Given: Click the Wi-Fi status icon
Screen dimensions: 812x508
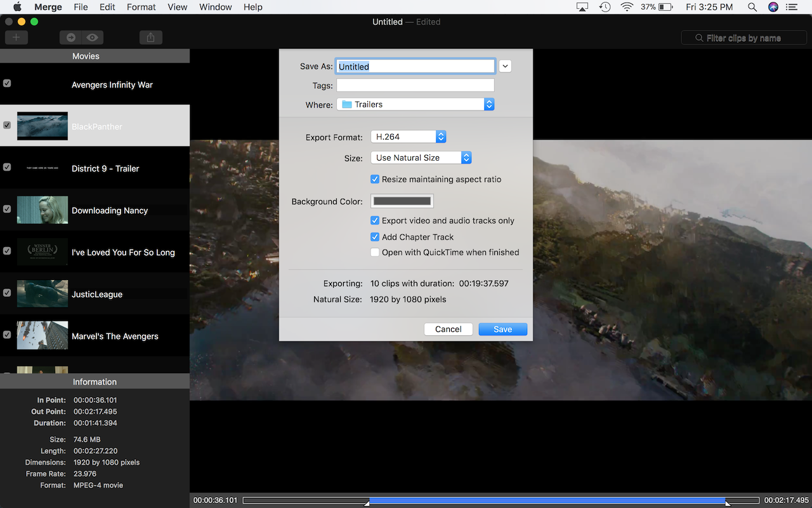Looking at the screenshot, I should click(627, 7).
